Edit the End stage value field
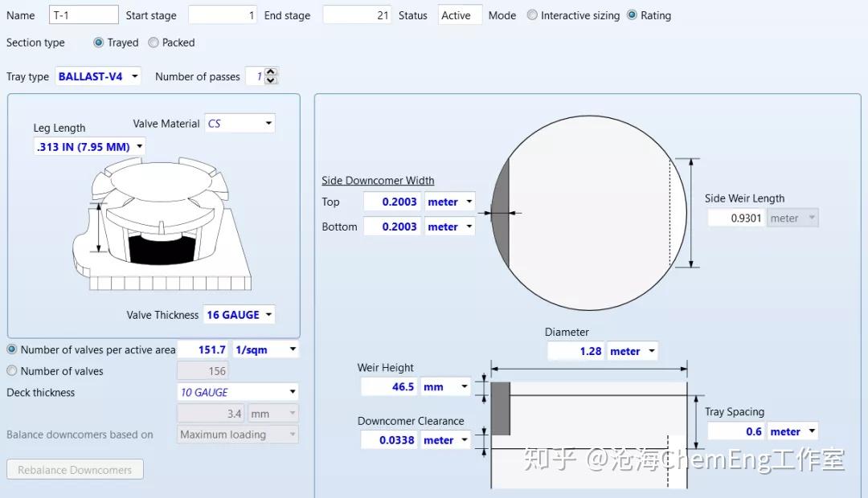868x498 pixels. [356, 14]
